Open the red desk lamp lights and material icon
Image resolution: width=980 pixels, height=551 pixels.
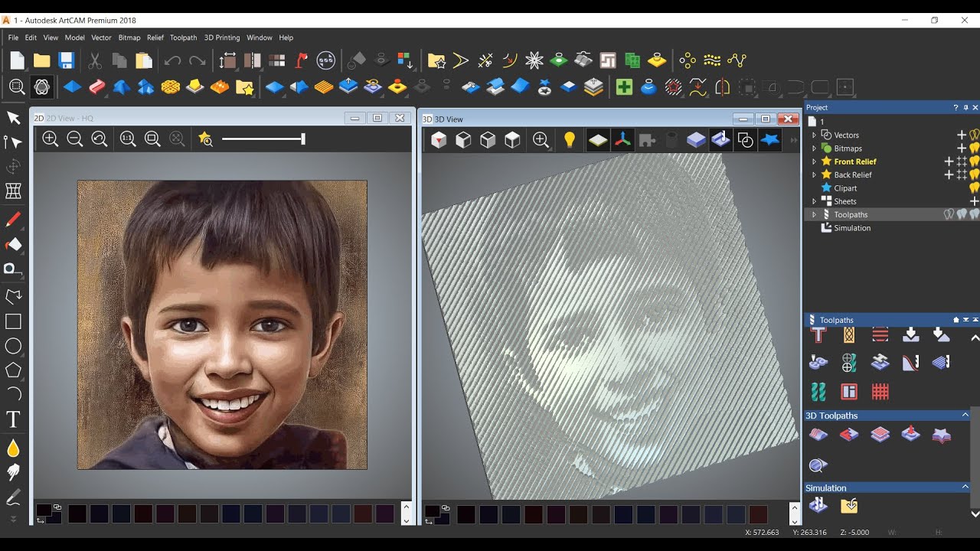click(x=301, y=60)
